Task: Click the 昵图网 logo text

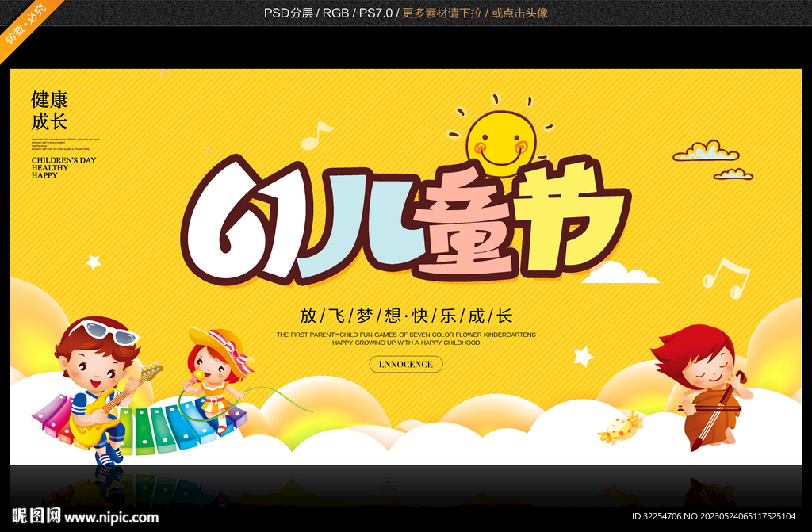Action: click(36, 516)
